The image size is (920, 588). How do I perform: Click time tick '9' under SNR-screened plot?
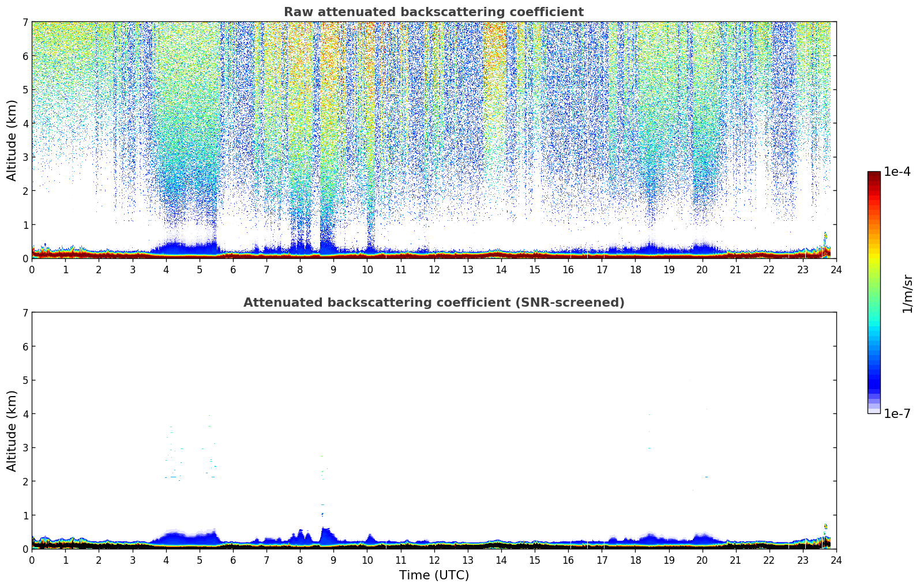point(333,560)
